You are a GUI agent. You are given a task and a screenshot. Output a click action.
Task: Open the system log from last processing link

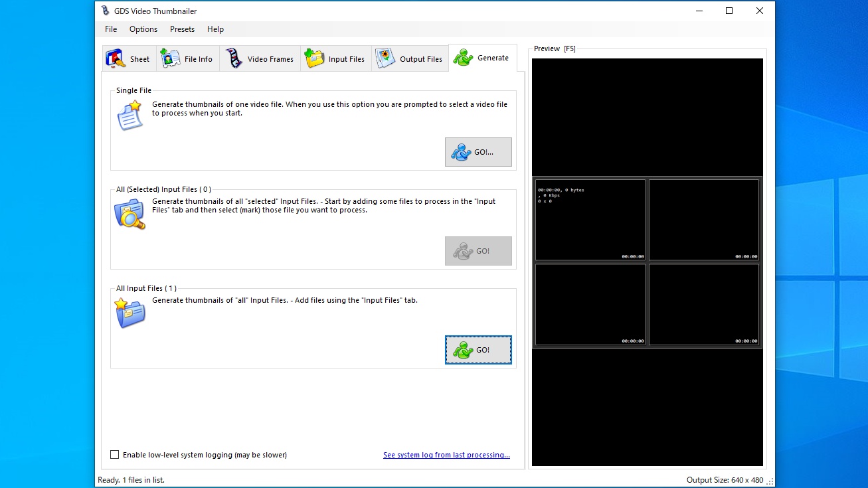coord(446,455)
